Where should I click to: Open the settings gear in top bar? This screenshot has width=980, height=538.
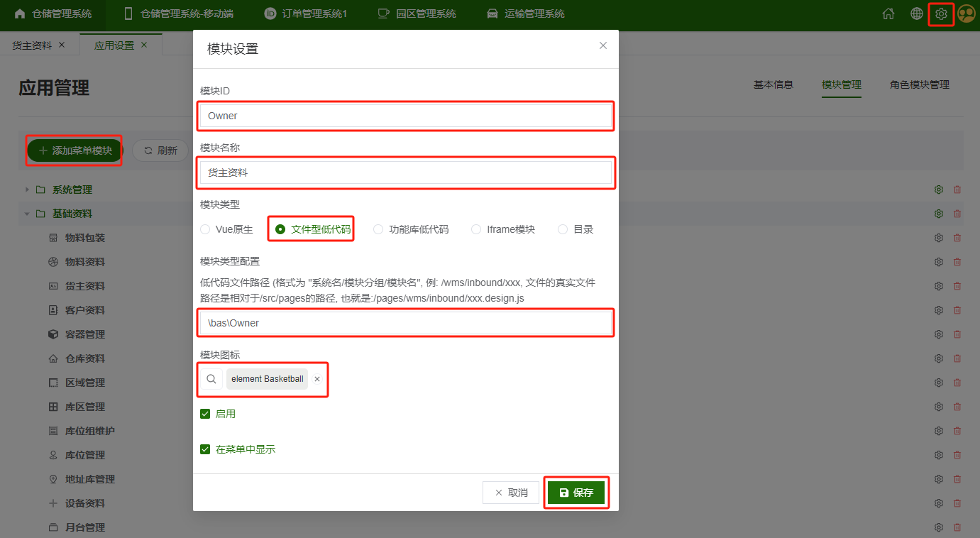(941, 13)
